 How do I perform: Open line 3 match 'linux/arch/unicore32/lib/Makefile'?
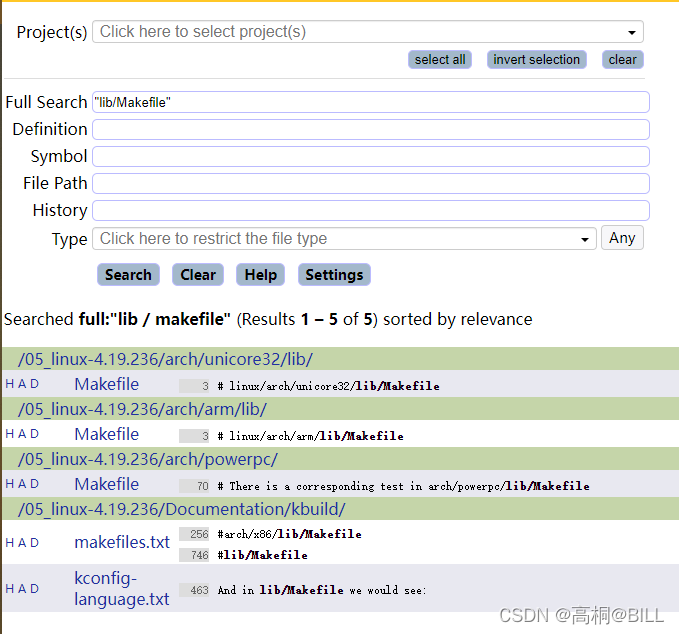coord(310,386)
